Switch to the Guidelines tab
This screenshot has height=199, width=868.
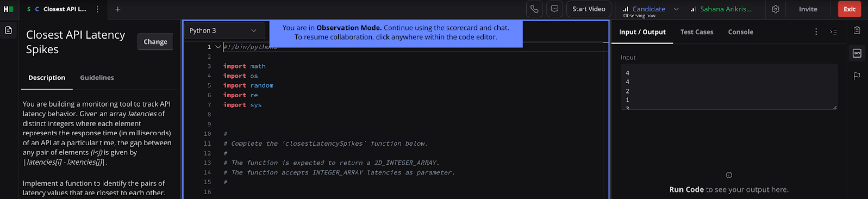pos(97,77)
